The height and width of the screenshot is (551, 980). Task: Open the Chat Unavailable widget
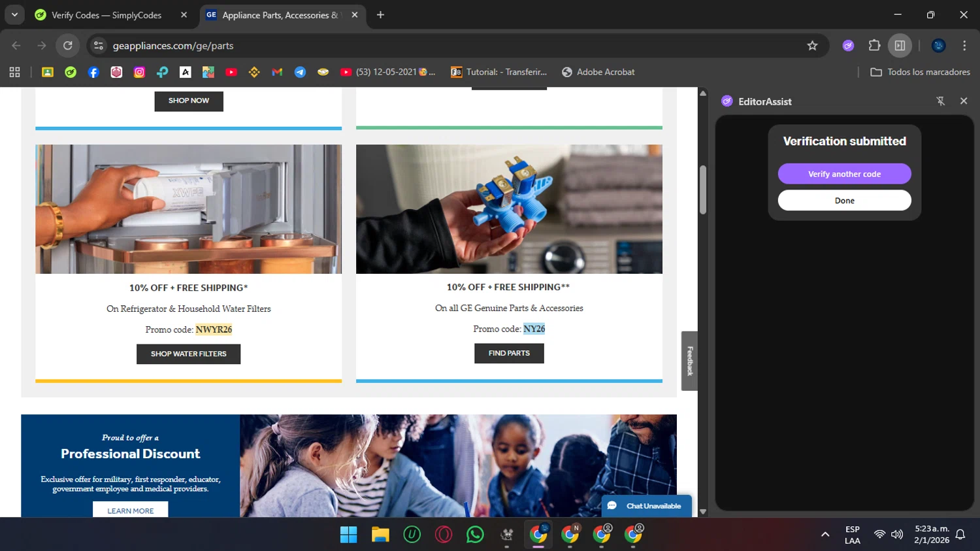(x=646, y=506)
